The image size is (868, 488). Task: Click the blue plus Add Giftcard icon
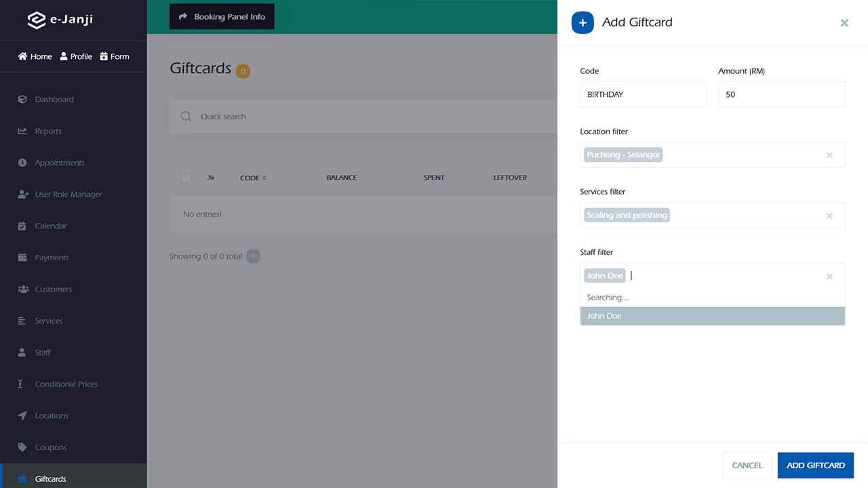coord(583,22)
